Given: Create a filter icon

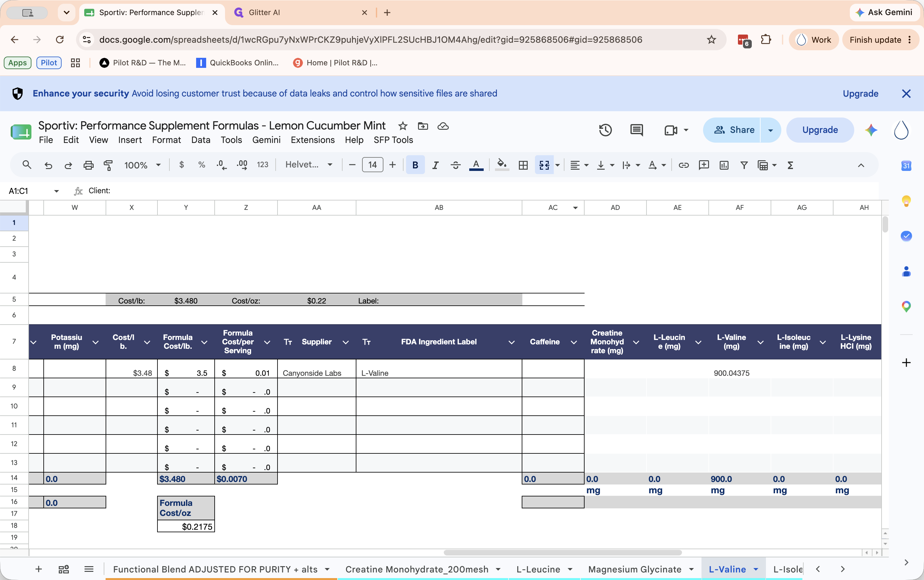Looking at the screenshot, I should 744,165.
